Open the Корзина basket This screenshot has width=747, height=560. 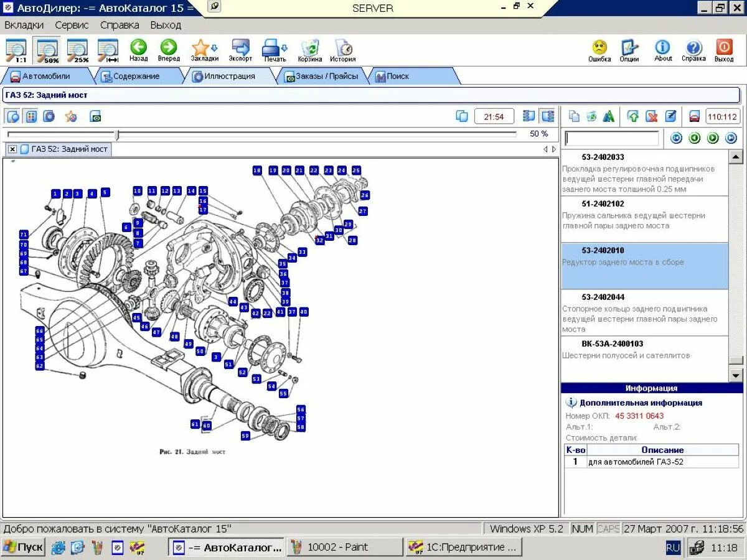(x=310, y=50)
